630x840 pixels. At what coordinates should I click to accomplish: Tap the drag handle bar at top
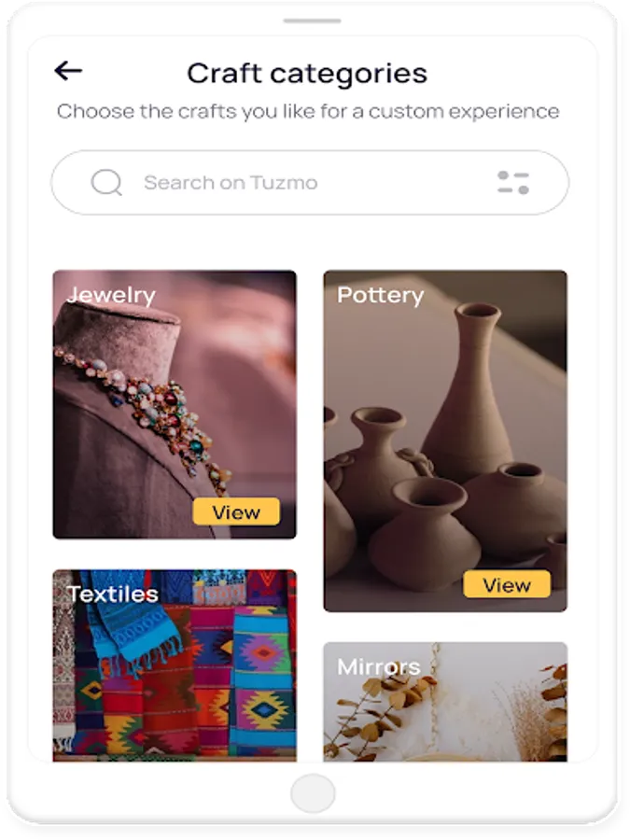pos(313,21)
